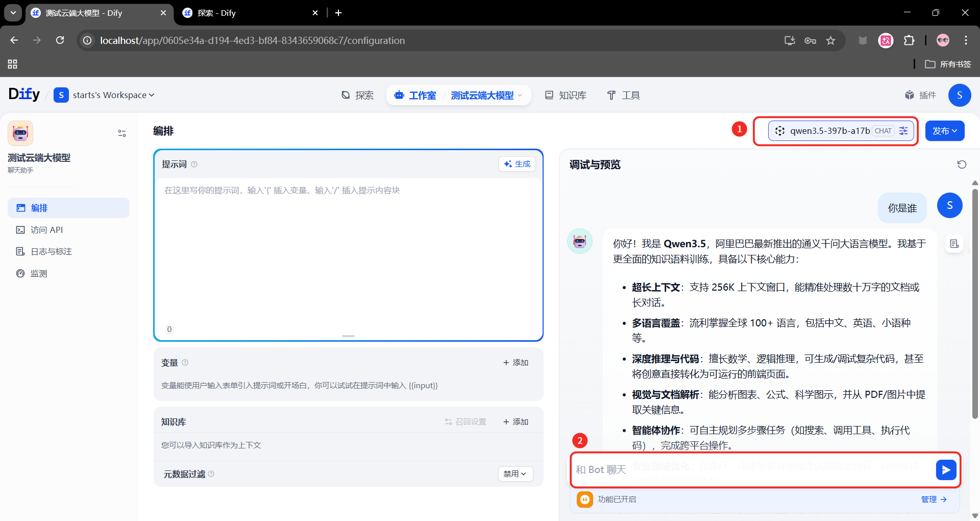Open model parameter settings sliders icon

pyautogui.click(x=903, y=131)
